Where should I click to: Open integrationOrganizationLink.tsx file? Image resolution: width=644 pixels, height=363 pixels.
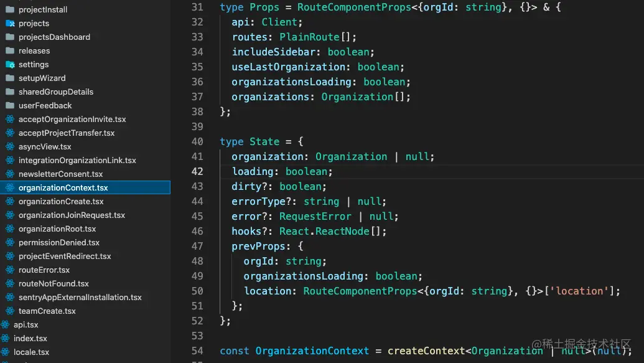[77, 160]
